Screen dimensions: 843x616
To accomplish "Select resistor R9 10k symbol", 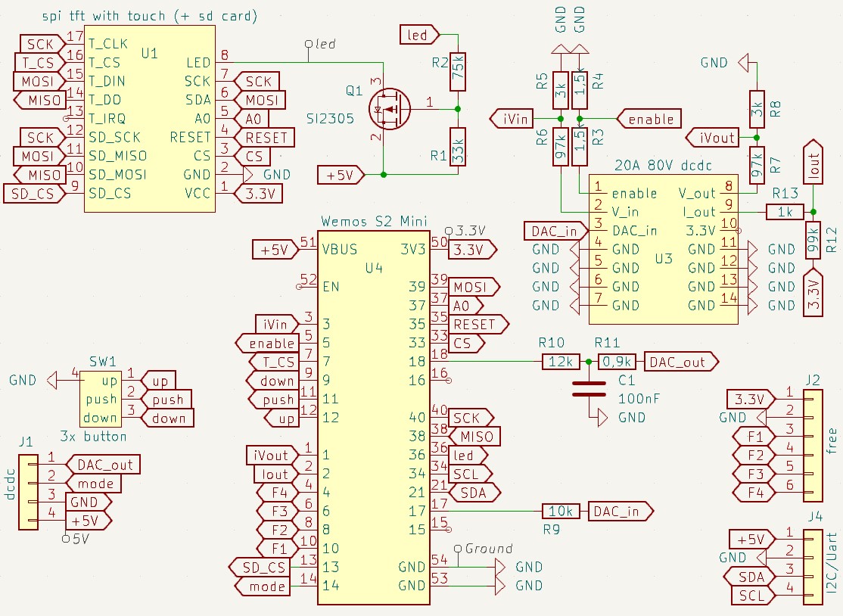I will point(561,511).
